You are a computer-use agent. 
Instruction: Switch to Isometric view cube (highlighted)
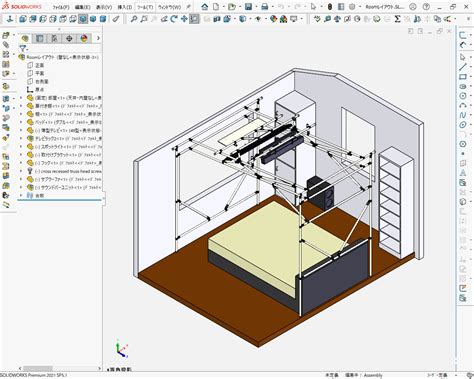click(83, 19)
